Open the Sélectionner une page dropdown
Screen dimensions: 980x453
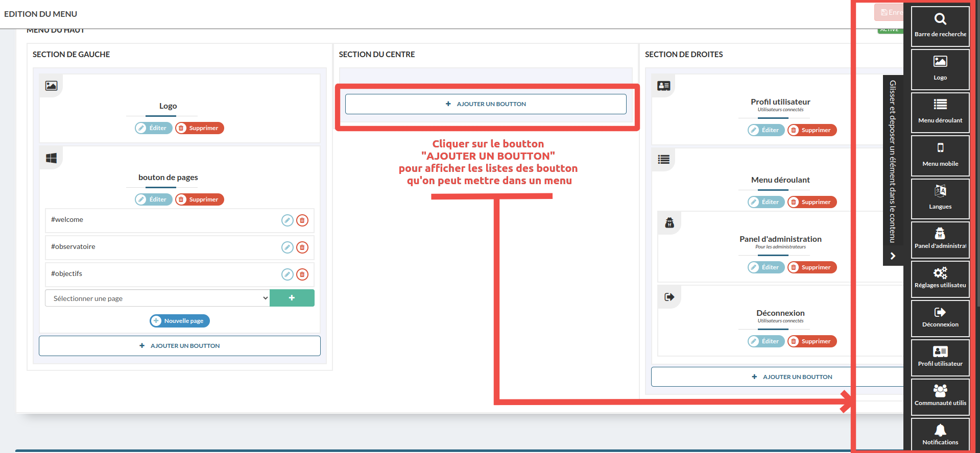point(157,298)
